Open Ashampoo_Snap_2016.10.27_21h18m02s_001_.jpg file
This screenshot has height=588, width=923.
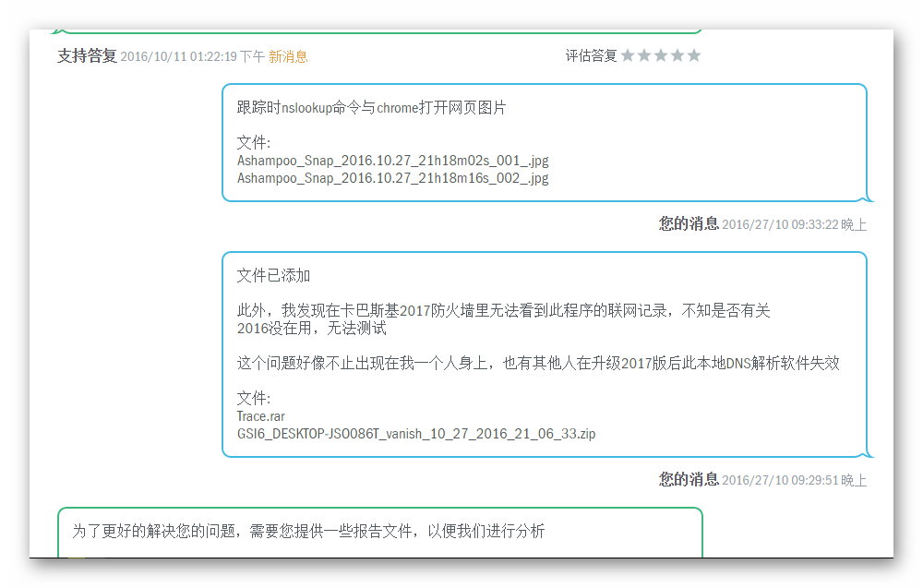pyautogui.click(x=392, y=161)
